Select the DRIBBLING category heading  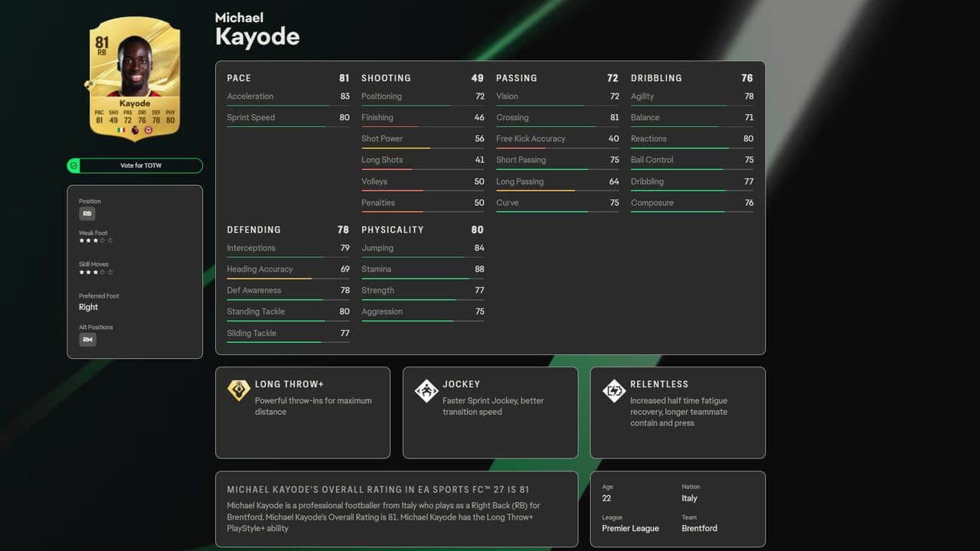tap(656, 78)
